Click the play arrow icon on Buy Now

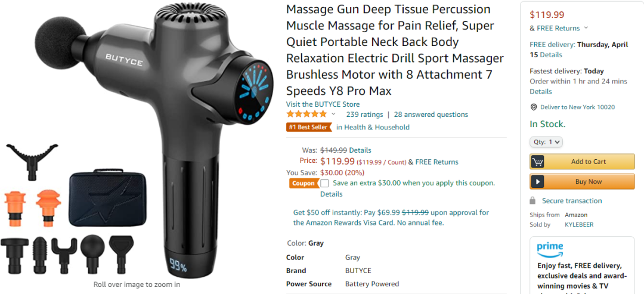pos(538,181)
